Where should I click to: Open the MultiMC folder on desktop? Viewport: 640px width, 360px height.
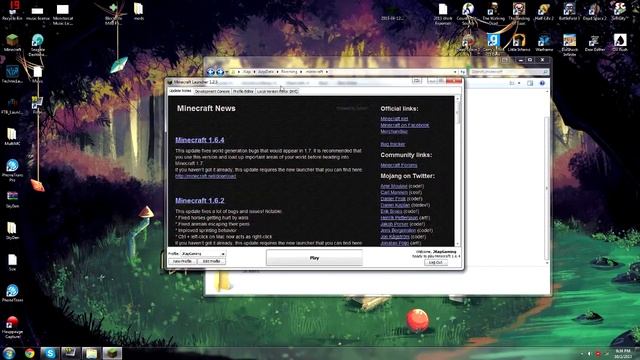(x=12, y=137)
